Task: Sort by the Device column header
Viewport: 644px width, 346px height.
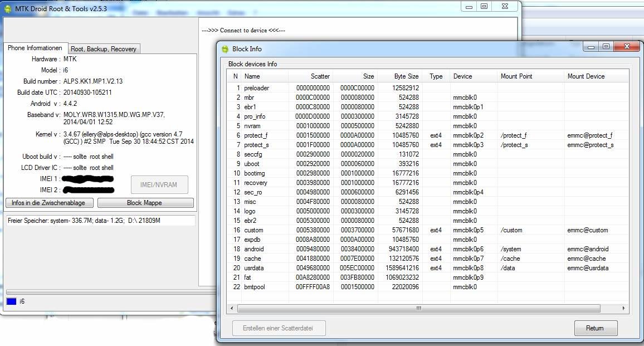Action: (x=474, y=76)
